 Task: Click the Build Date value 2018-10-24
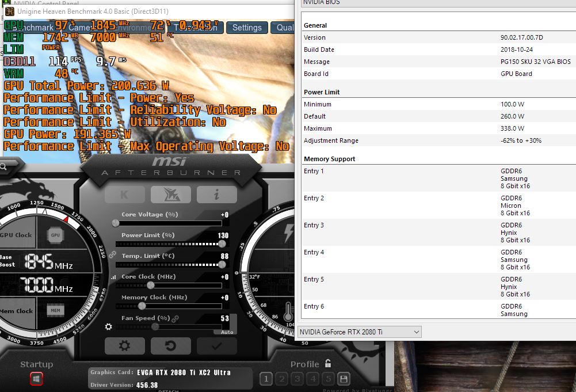tap(517, 50)
